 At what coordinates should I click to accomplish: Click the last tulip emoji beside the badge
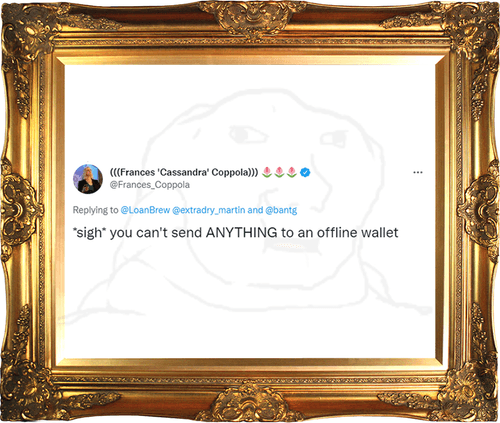point(292,172)
